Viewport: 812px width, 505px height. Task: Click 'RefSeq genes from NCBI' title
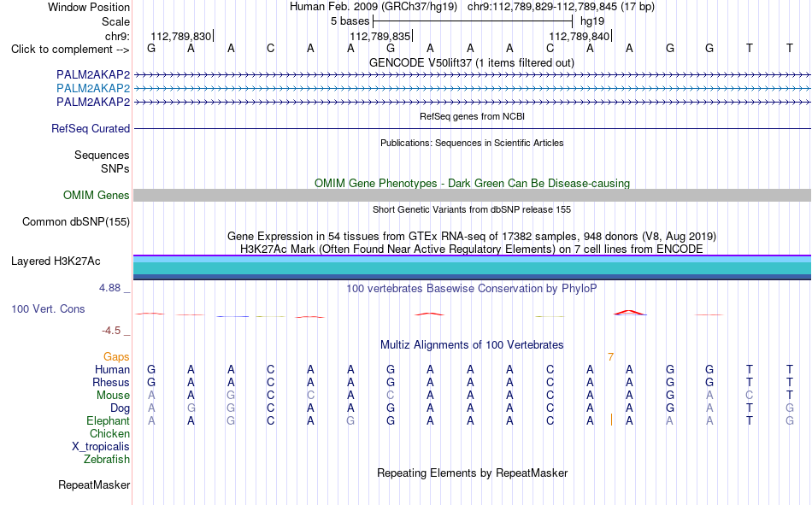tap(473, 116)
